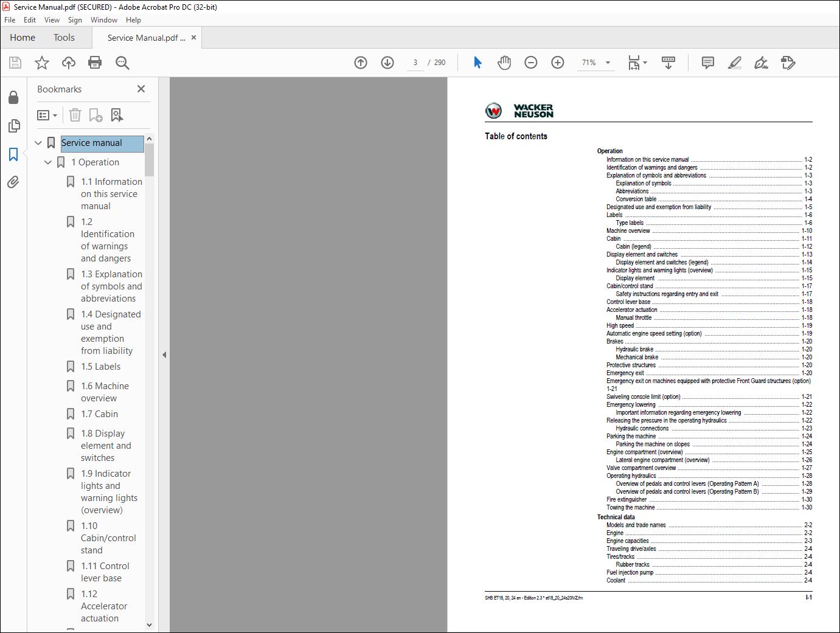Open the attachments paperclip panel
This screenshot has width=840, height=633.
click(13, 182)
